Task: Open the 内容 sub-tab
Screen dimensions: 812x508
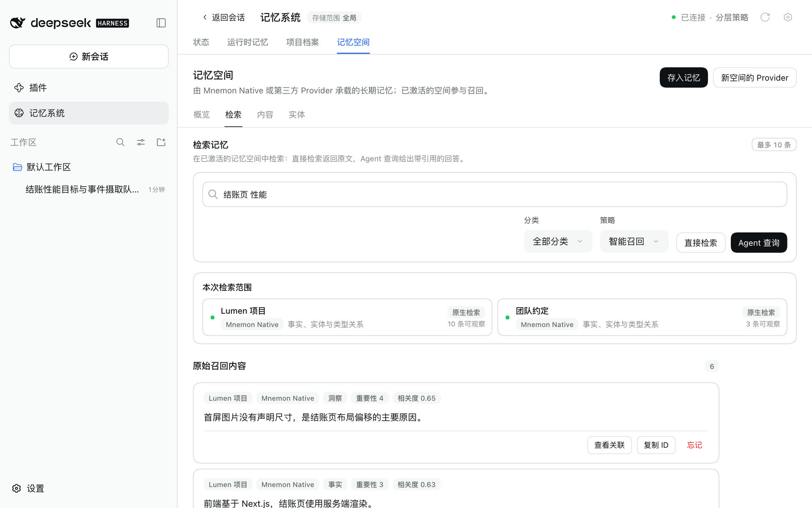Action: pos(265,115)
